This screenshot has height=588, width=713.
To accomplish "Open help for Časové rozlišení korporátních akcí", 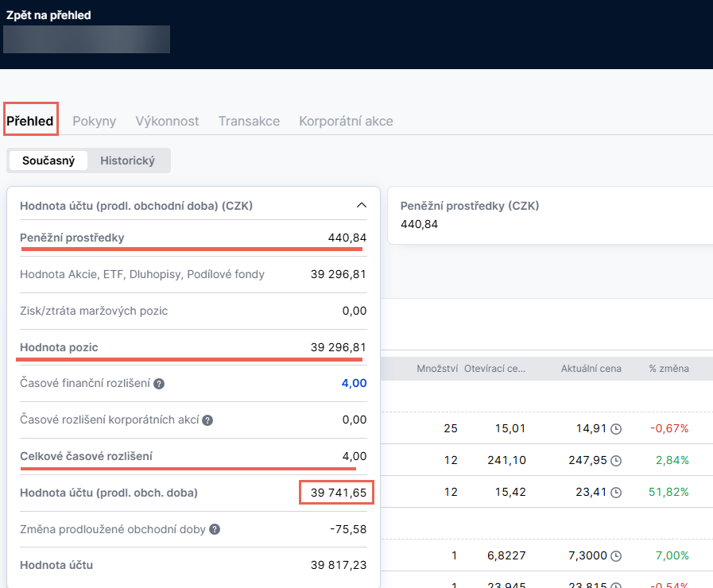I will point(207,420).
